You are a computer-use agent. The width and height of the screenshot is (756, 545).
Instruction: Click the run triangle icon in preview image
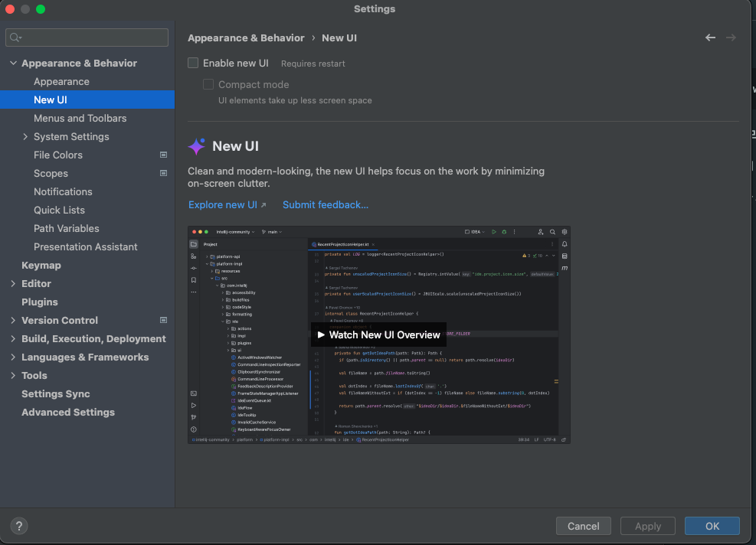click(494, 232)
